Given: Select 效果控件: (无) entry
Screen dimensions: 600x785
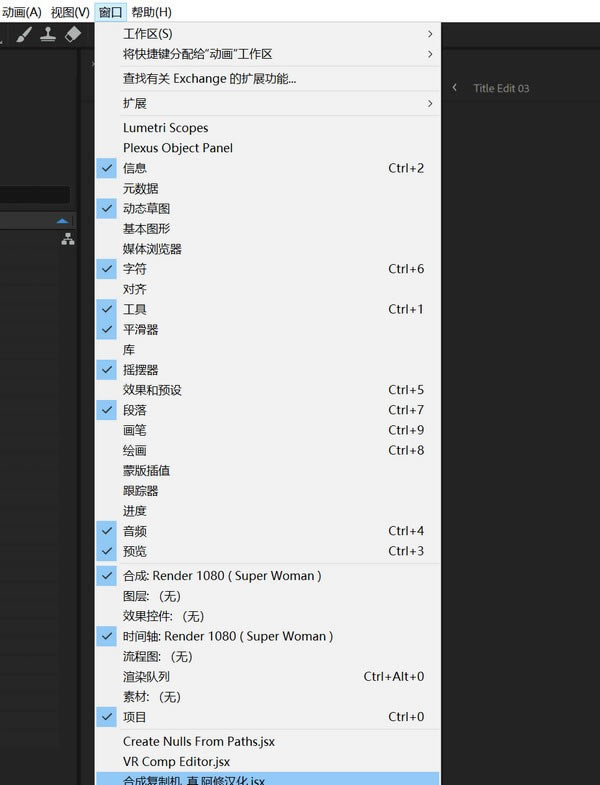Looking at the screenshot, I should [268, 616].
